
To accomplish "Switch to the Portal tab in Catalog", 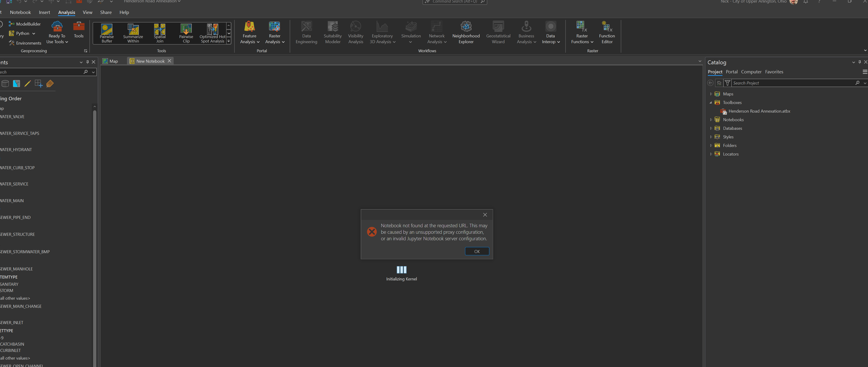I will tap(731, 72).
